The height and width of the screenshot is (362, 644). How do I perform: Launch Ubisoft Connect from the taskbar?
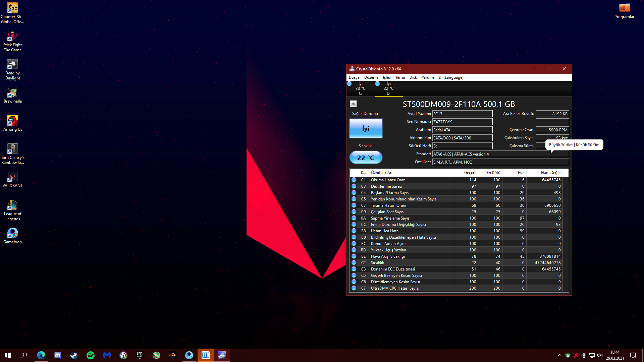click(x=123, y=355)
